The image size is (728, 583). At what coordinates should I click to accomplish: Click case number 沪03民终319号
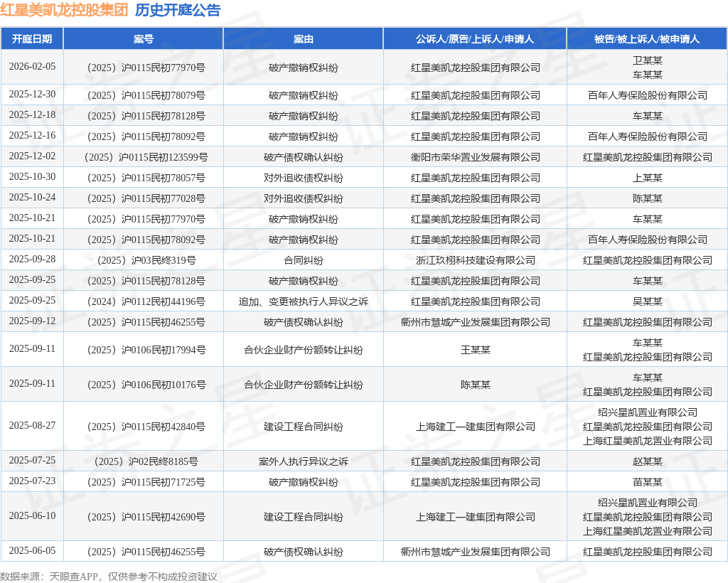(146, 260)
